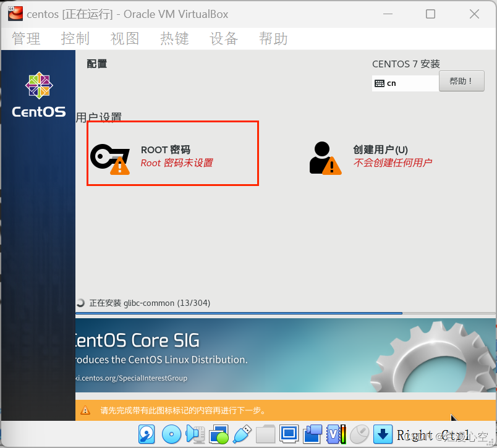Click the VirtualBox window title icon
Screen dimensions: 497x448
(15, 14)
